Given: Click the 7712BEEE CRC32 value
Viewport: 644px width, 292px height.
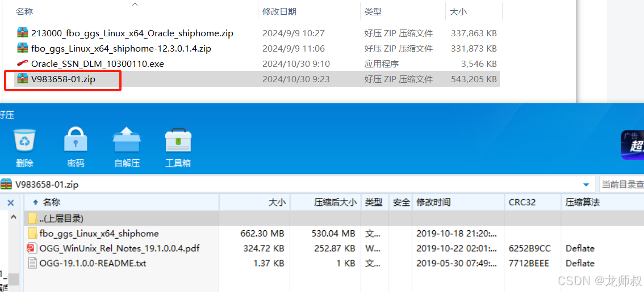Looking at the screenshot, I should pyautogui.click(x=529, y=263).
